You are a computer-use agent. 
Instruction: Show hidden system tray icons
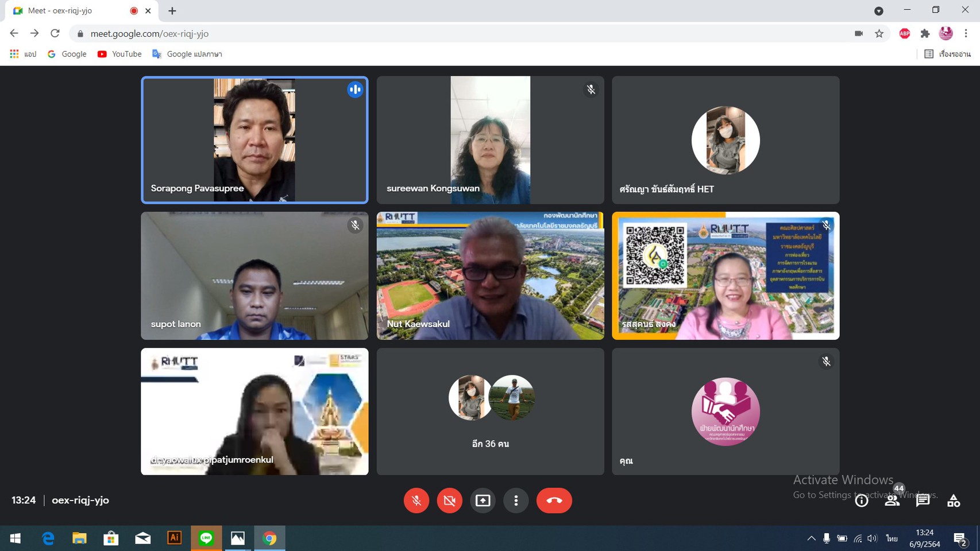pos(811,538)
